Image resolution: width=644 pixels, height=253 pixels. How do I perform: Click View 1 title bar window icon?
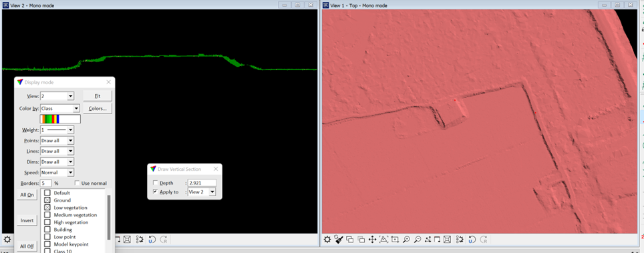coord(326,5)
